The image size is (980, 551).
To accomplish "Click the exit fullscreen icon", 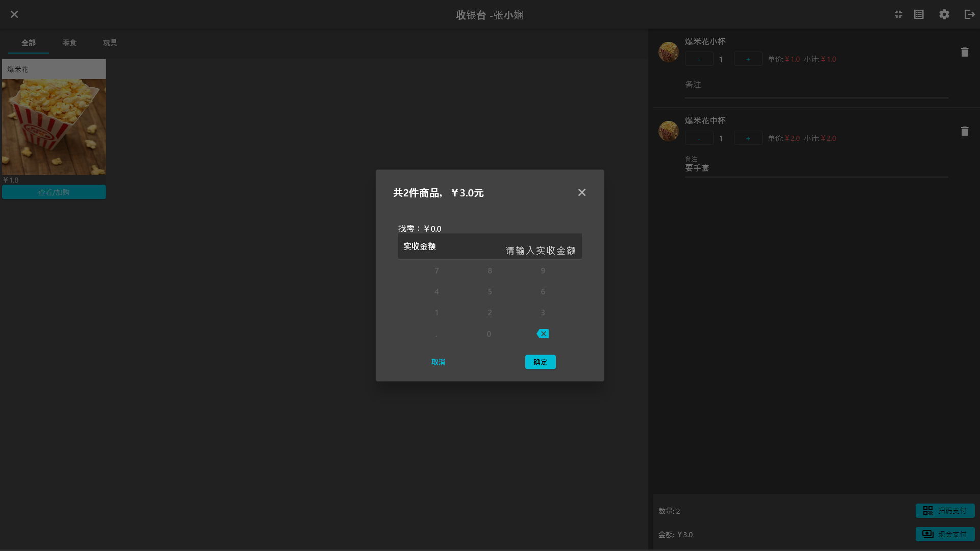I will (x=898, y=14).
